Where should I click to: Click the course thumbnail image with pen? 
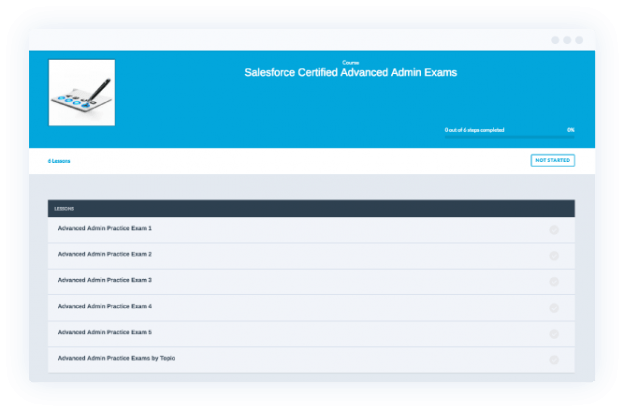coord(82,93)
